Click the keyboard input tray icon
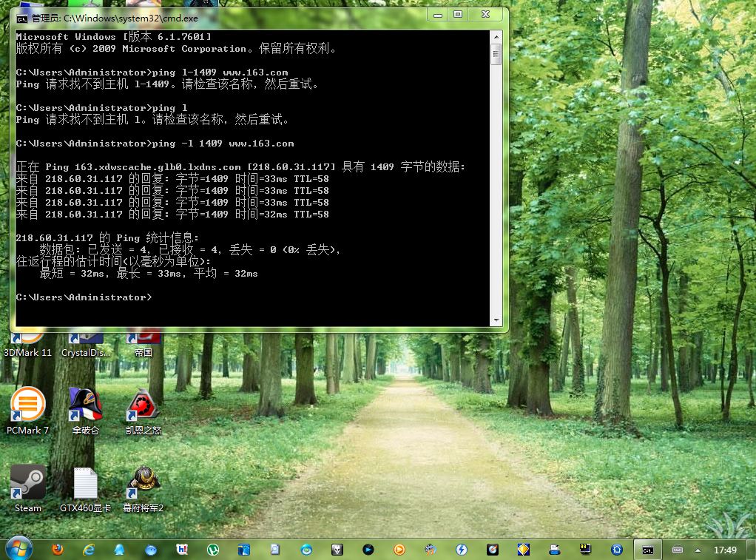 coord(678,550)
